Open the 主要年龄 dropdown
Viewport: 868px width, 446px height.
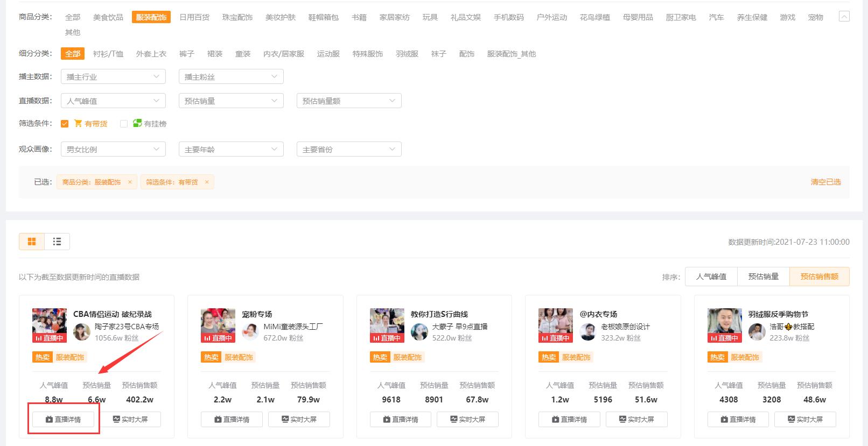(x=231, y=149)
